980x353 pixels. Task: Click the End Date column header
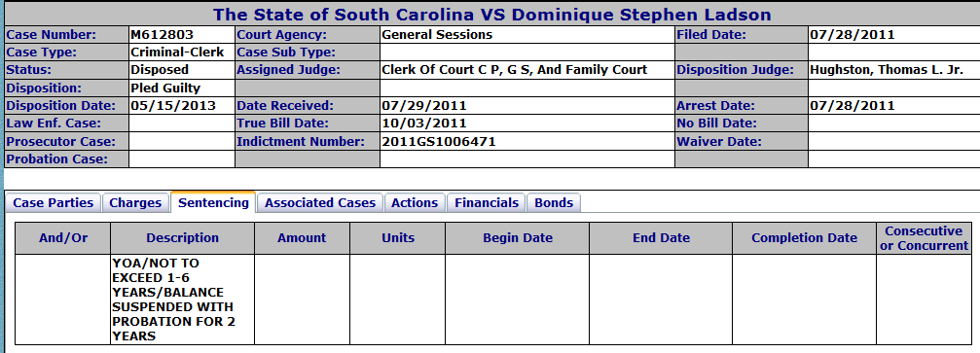(661, 238)
